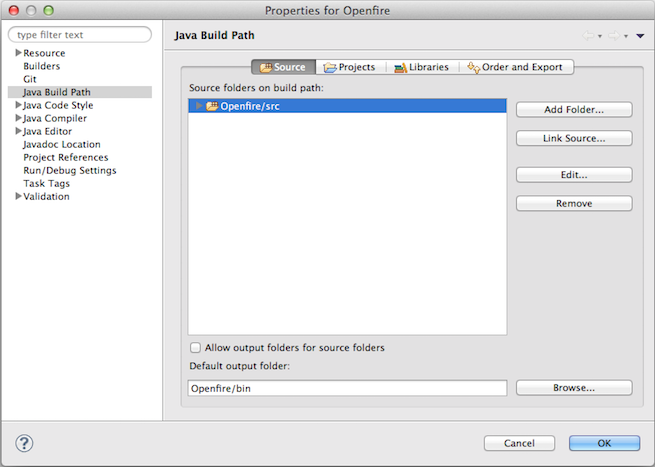Select Java Compiler label
This screenshot has width=655, height=467.
pos(55,118)
